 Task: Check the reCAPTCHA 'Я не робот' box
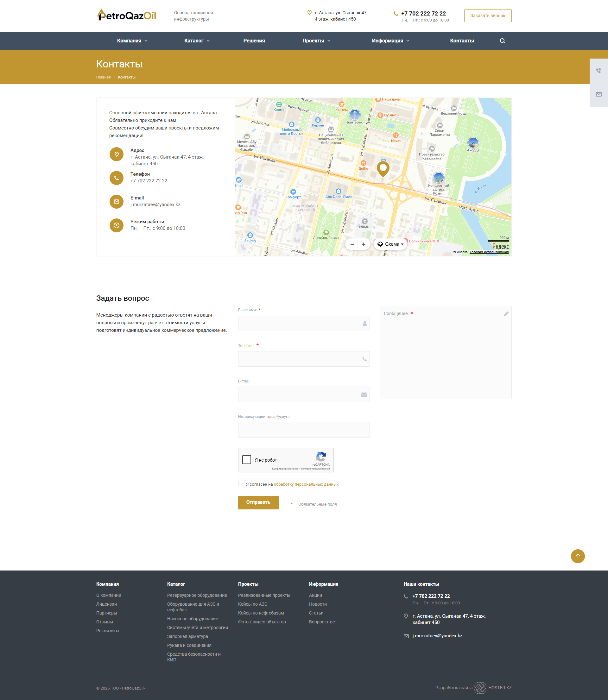[247, 460]
